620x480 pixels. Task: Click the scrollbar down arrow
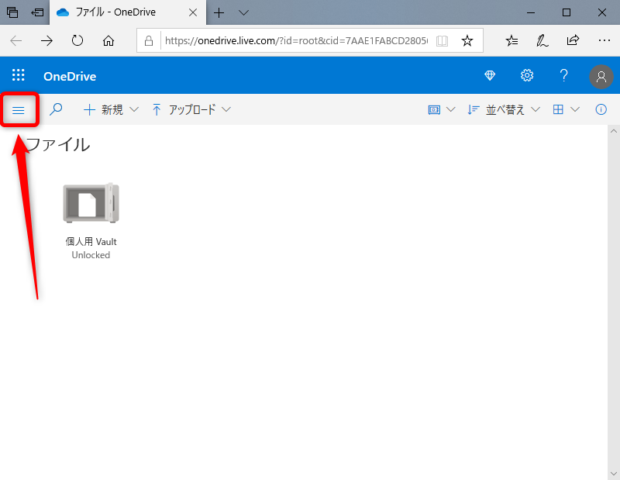614,473
